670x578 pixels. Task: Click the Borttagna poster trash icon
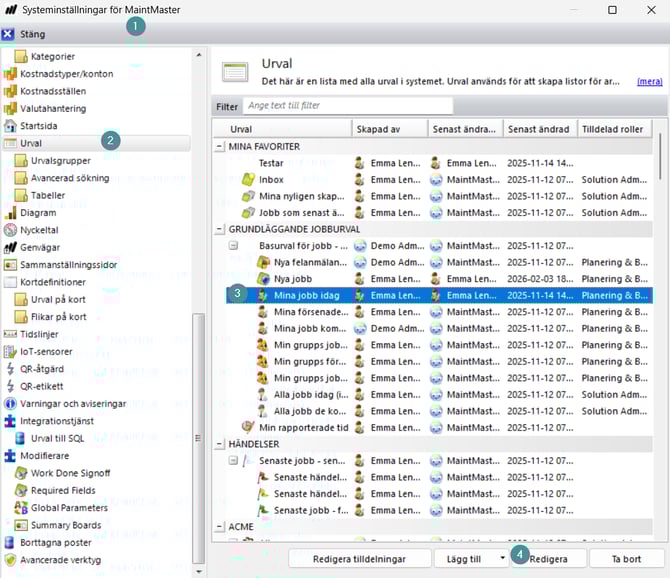11,543
